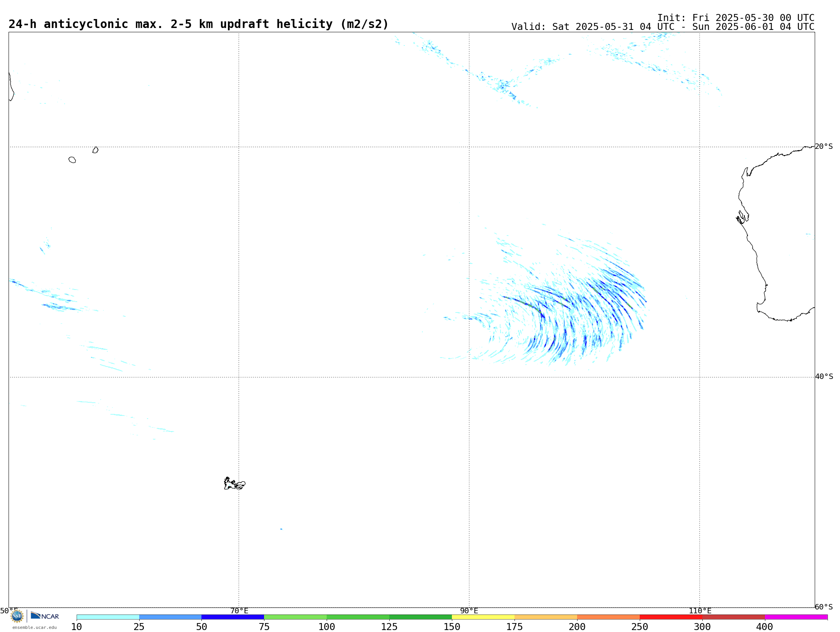The image size is (840, 632).
Task: Click the colorbar label 10
Action: click(77, 627)
